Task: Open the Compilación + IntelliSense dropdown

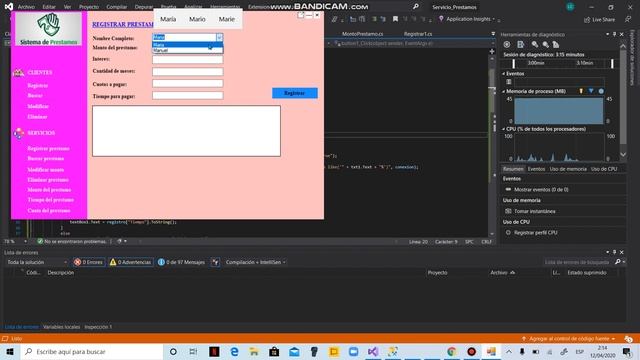Action: pyautogui.click(x=256, y=262)
